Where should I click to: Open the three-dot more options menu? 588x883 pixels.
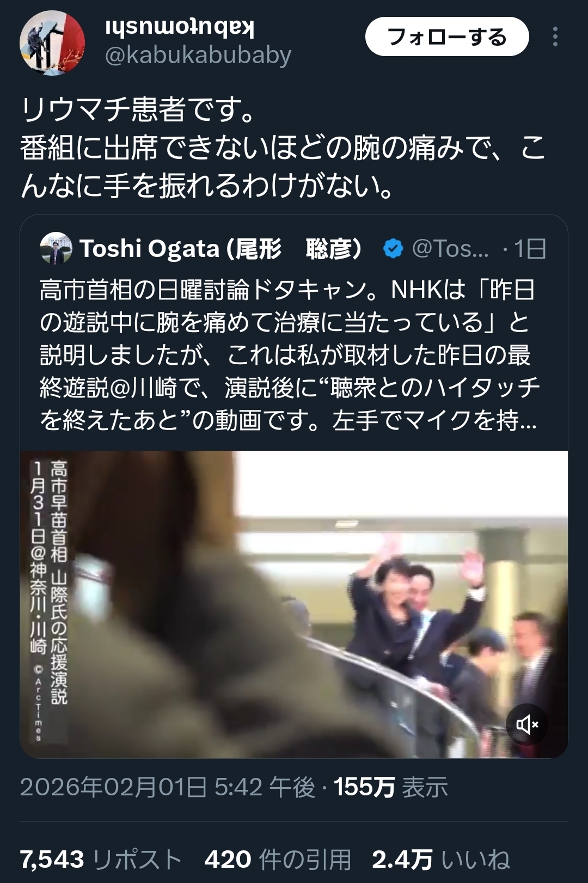pyautogui.click(x=555, y=36)
